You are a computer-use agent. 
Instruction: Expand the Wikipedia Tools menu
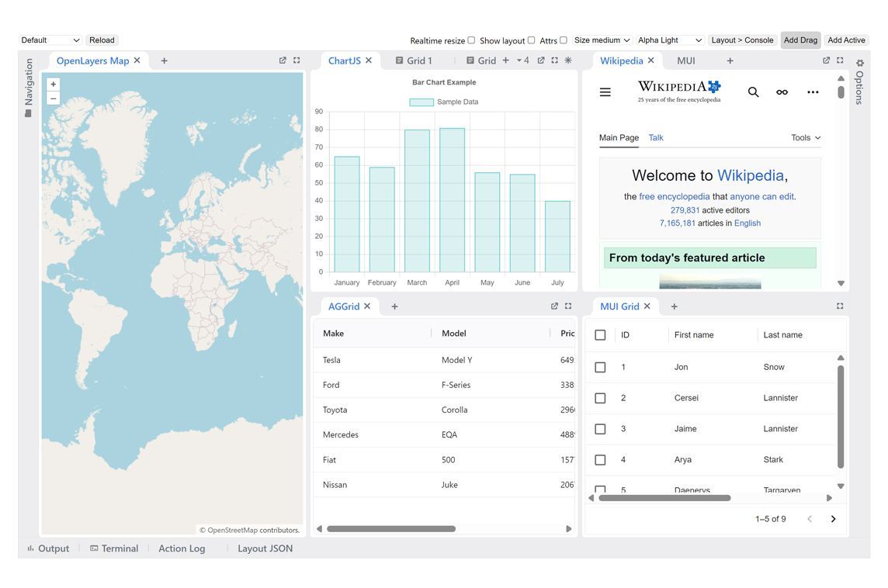coord(805,137)
